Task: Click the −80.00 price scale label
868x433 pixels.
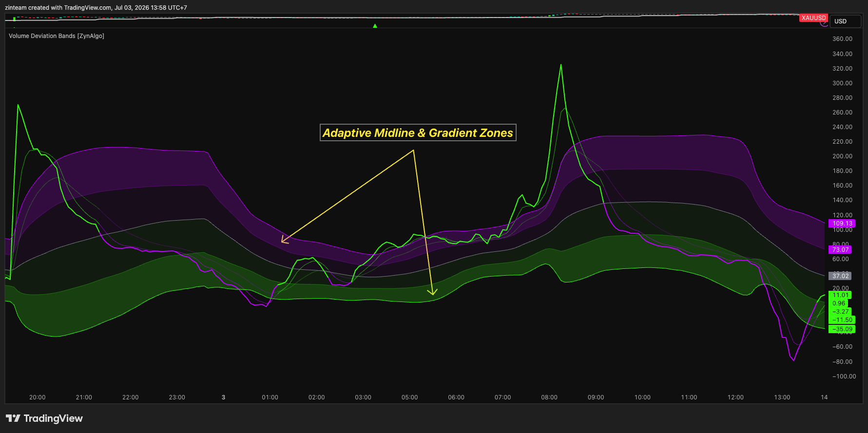Action: [842, 362]
